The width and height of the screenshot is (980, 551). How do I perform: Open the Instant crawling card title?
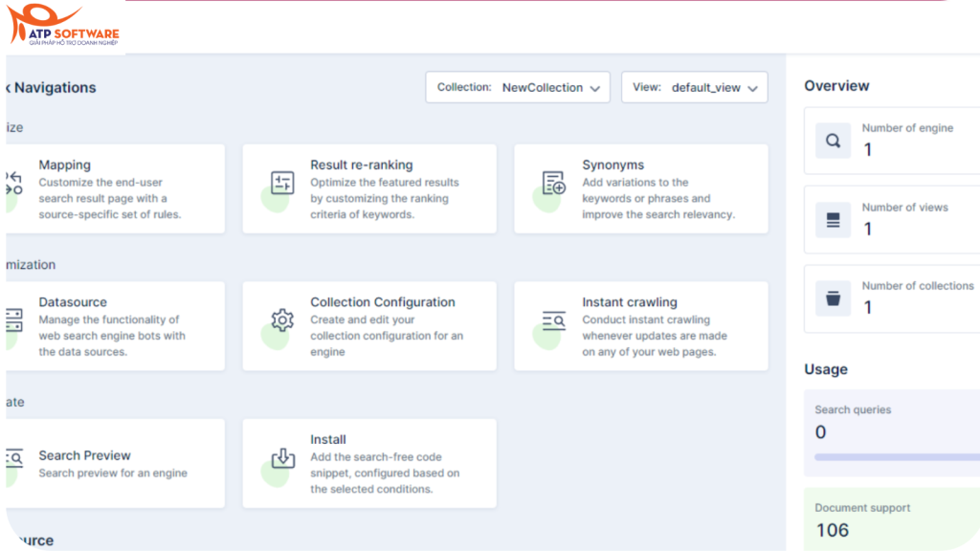click(629, 302)
